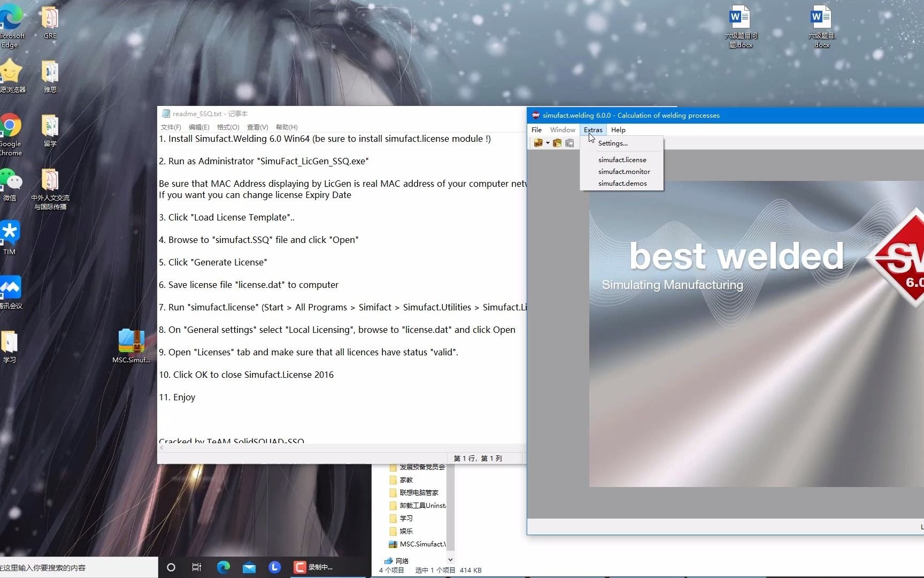Click the greyed Save Project toolbar icon
924x578 pixels.
(569, 143)
